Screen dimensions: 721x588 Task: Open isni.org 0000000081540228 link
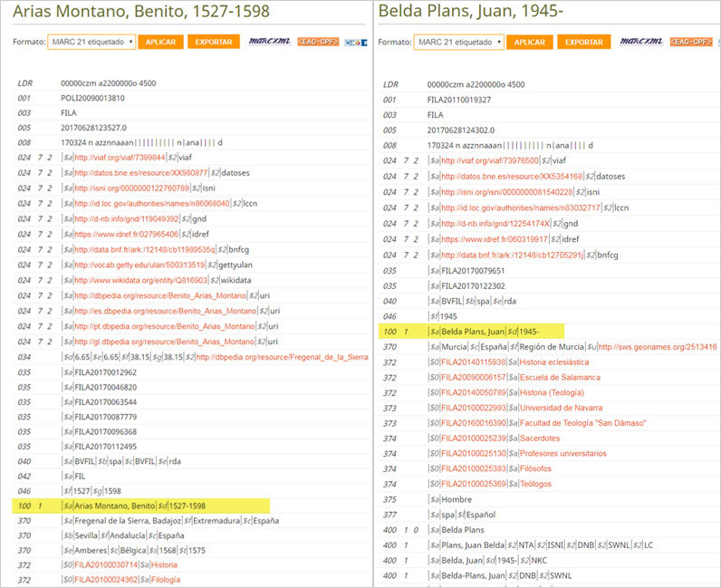click(x=507, y=192)
